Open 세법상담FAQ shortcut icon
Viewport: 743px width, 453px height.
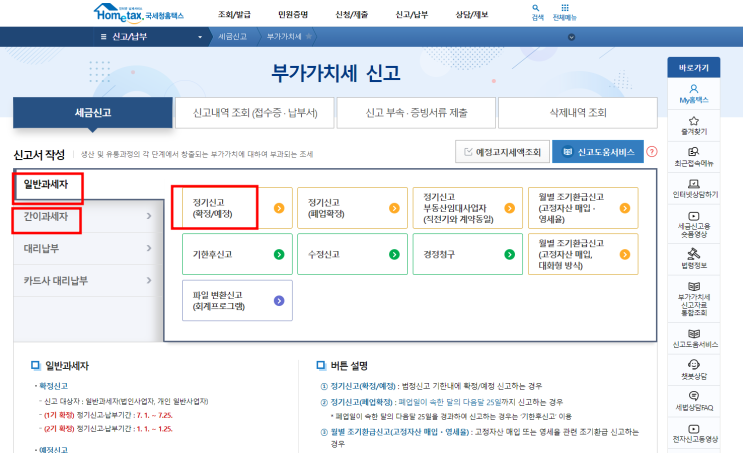coord(694,396)
